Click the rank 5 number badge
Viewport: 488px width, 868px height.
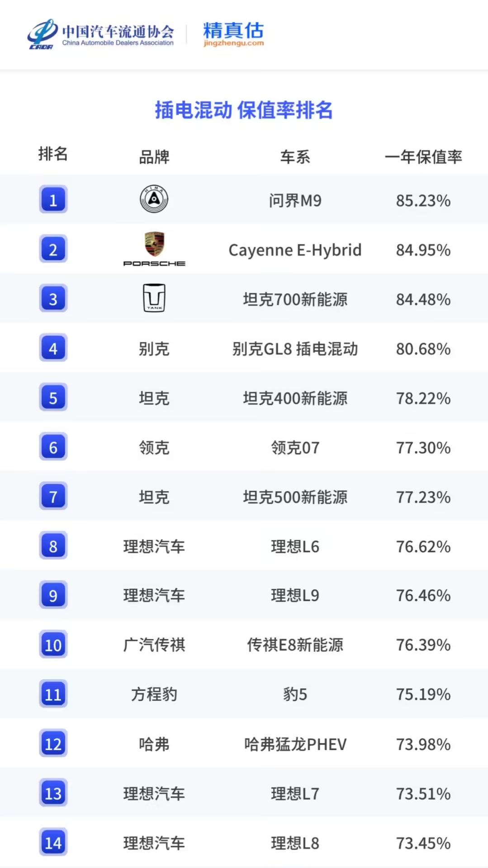[x=53, y=397]
